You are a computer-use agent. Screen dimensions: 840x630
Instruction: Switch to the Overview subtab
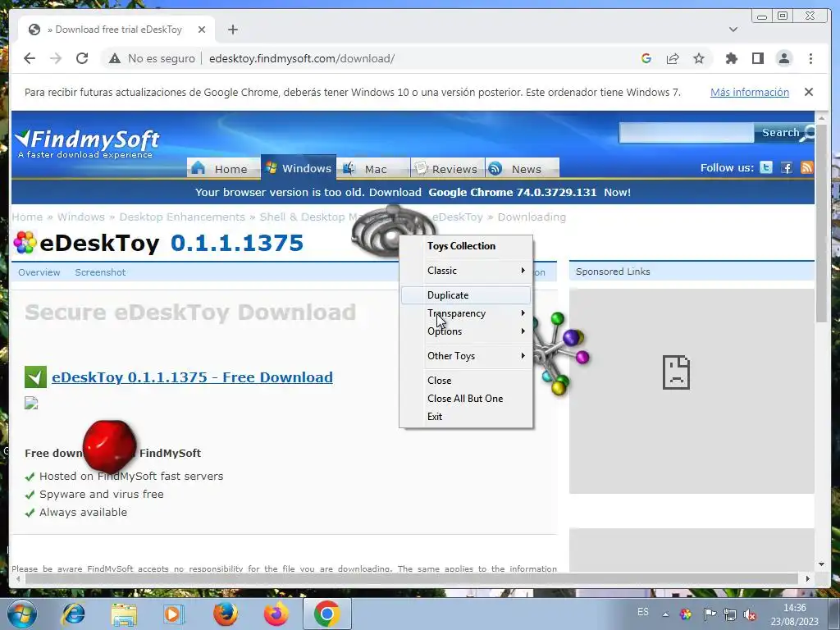pos(39,272)
